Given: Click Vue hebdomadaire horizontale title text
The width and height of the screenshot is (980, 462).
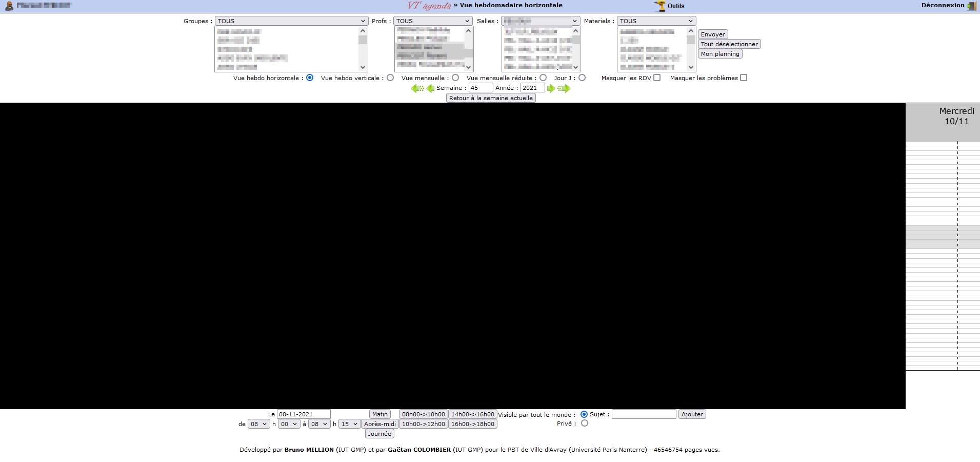Looking at the screenshot, I should tap(511, 5).
